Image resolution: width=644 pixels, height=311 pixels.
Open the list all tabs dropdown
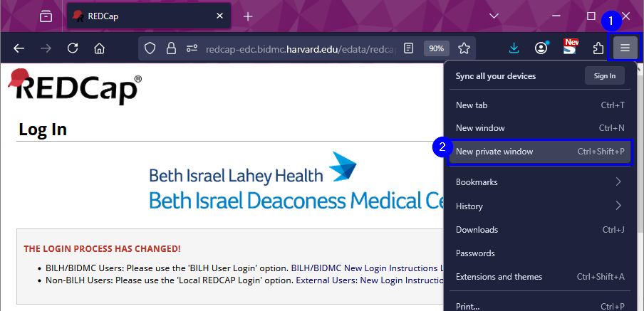tap(494, 16)
